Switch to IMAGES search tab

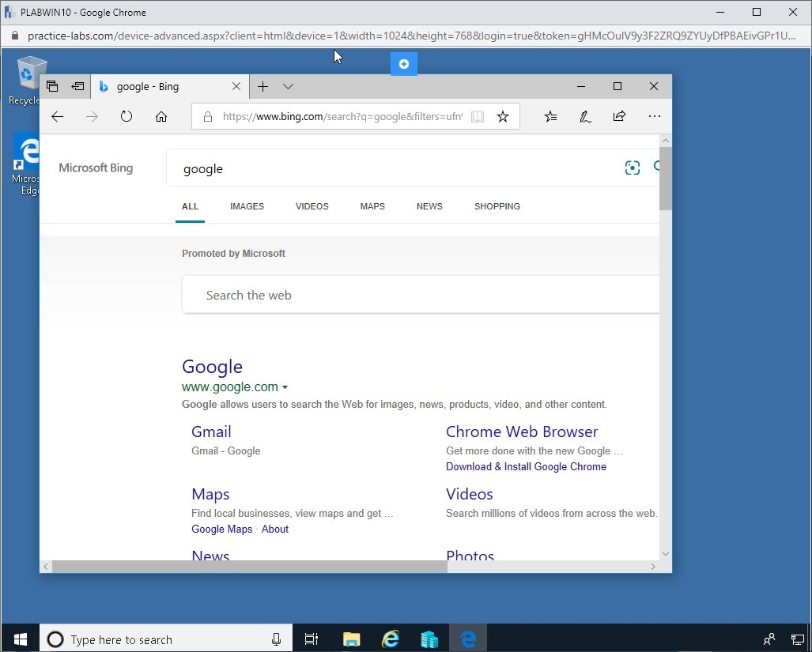click(247, 206)
